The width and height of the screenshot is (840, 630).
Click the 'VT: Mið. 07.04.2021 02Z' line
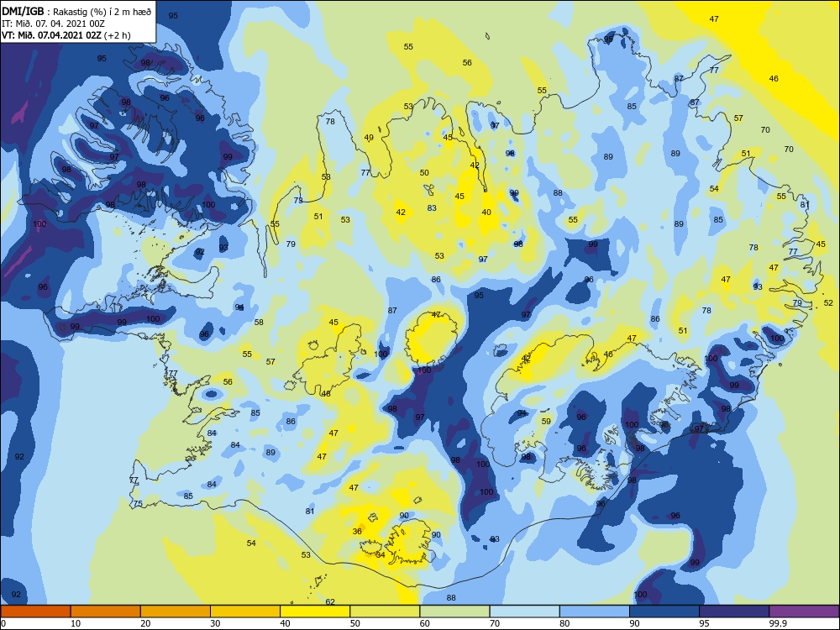66,35
